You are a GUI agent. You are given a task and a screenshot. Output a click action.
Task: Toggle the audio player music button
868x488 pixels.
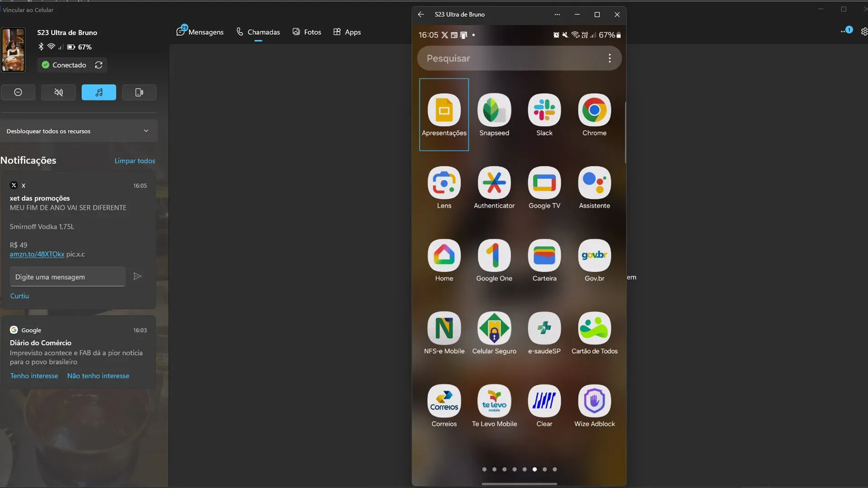point(99,92)
